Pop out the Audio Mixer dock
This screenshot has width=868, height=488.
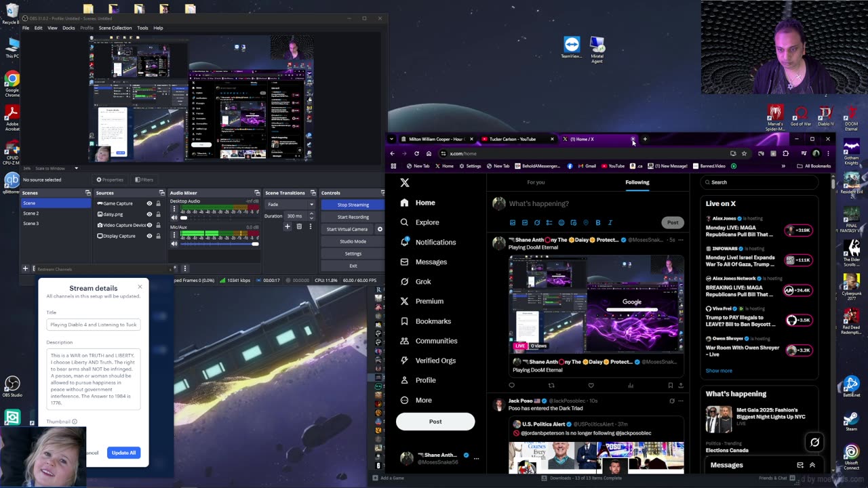257,193
